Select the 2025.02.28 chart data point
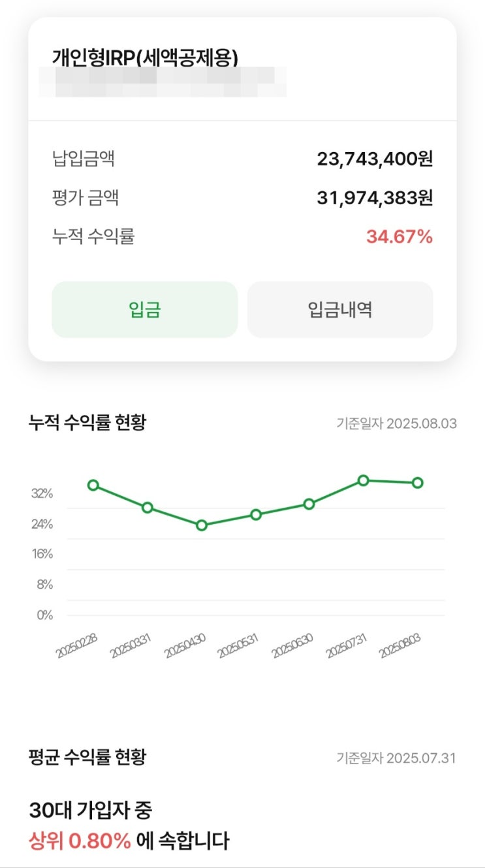Viewport: 485px width, 868px height. (x=93, y=485)
